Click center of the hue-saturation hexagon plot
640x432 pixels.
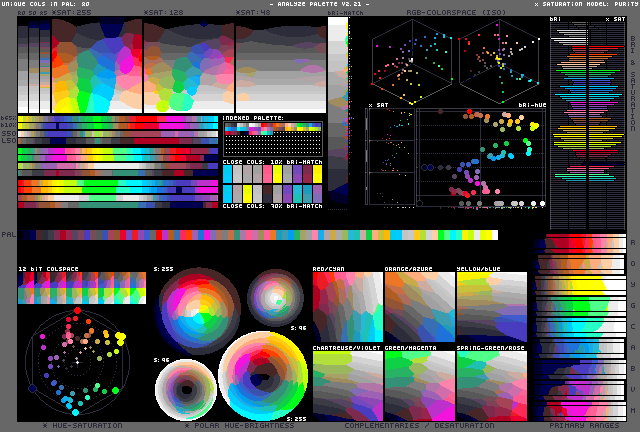(x=76, y=361)
